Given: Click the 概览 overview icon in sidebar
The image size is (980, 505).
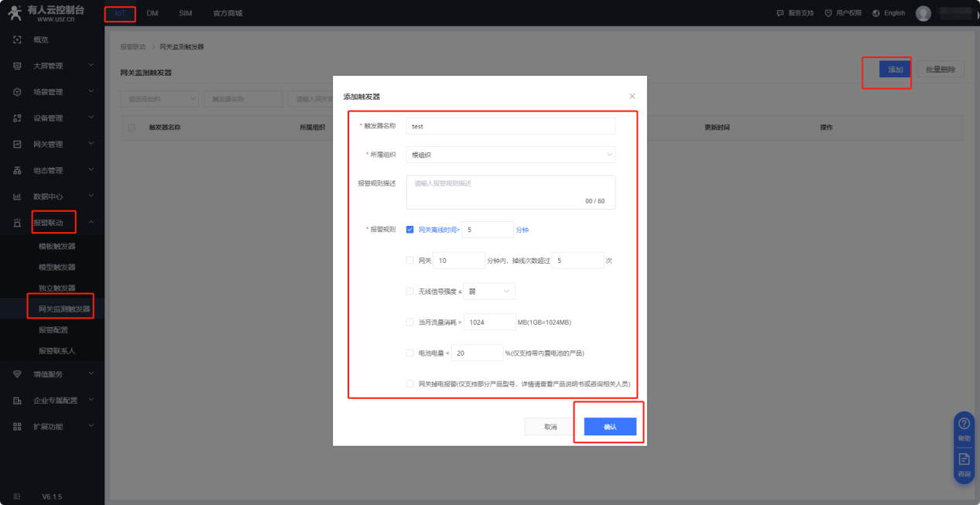Looking at the screenshot, I should tap(17, 39).
